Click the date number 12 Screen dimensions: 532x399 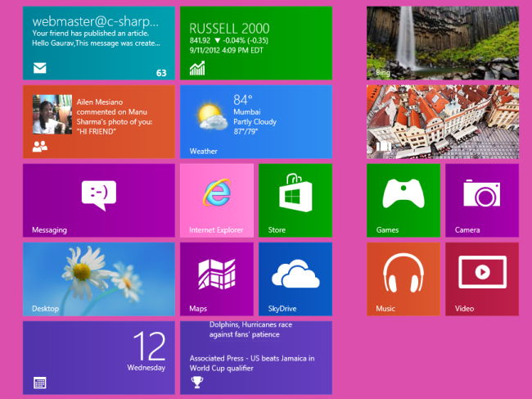pyautogui.click(x=149, y=346)
